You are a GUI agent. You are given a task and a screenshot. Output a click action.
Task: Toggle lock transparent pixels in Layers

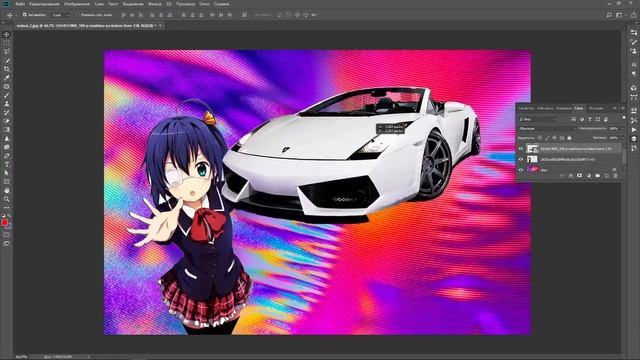pos(540,138)
